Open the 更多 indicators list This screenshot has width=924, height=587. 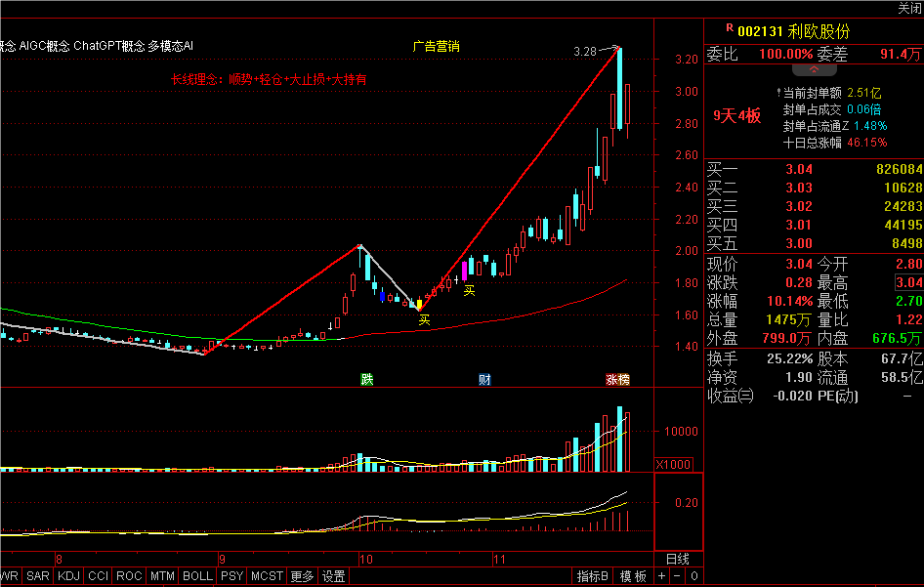[303, 576]
